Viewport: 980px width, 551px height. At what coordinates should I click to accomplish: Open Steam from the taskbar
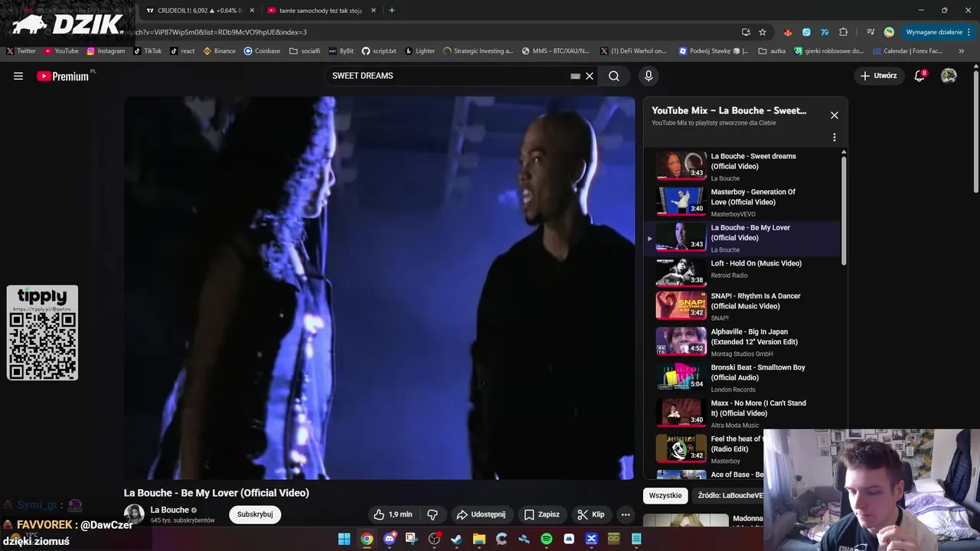click(456, 540)
